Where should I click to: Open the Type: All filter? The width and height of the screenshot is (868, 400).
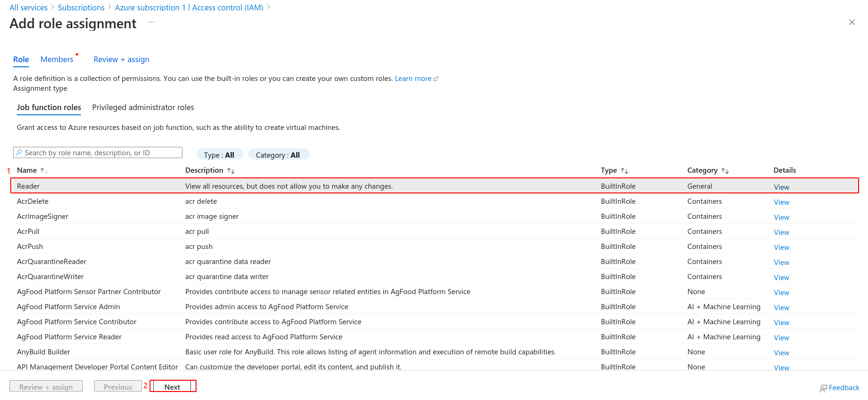coord(220,154)
